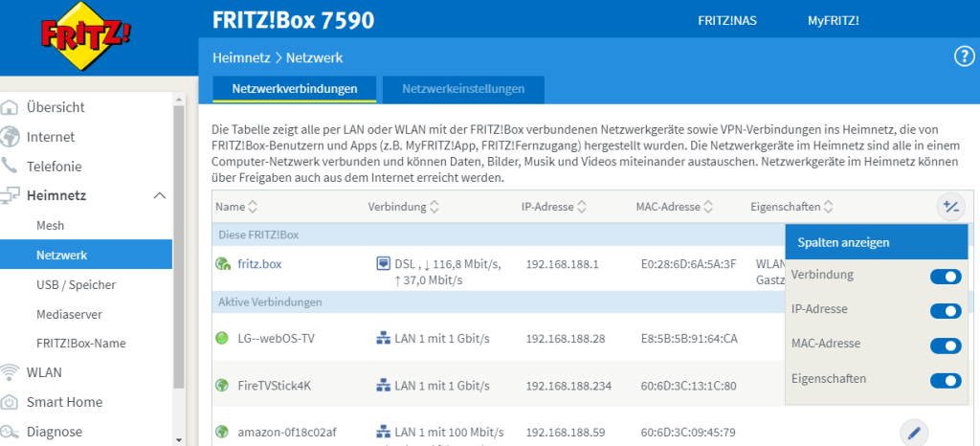Click IP address 192.168.188.1
980x446 pixels.
point(562,264)
